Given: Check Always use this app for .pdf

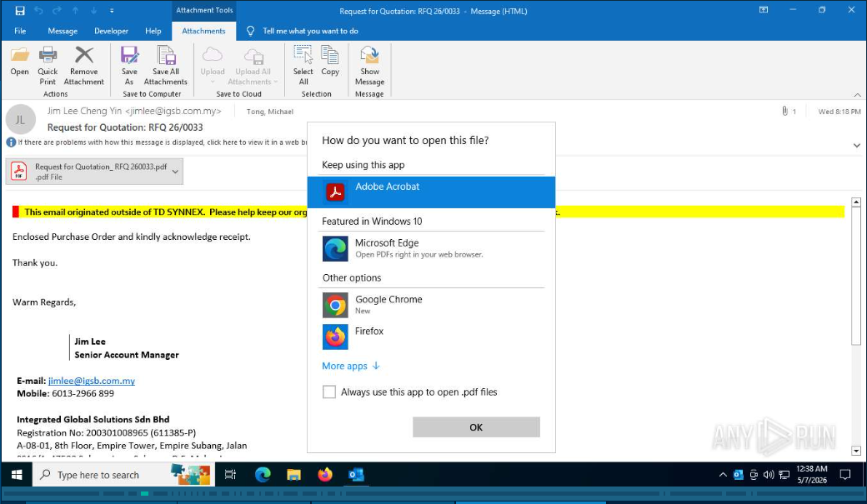Looking at the screenshot, I should click(x=329, y=392).
